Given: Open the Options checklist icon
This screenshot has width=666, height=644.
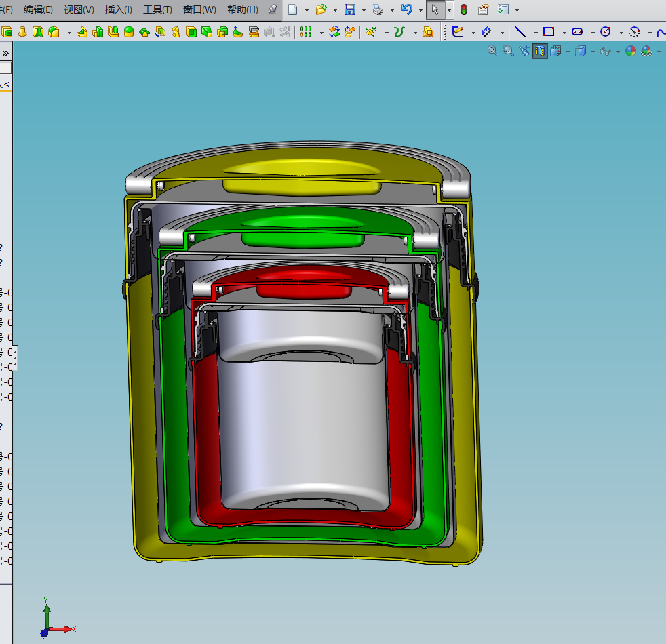Looking at the screenshot, I should [x=503, y=9].
